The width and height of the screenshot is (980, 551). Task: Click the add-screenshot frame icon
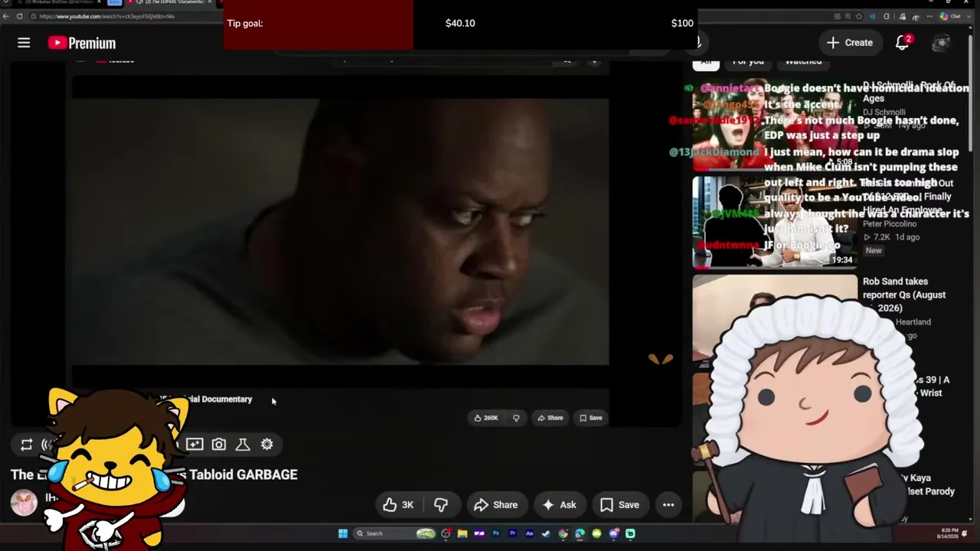194,444
